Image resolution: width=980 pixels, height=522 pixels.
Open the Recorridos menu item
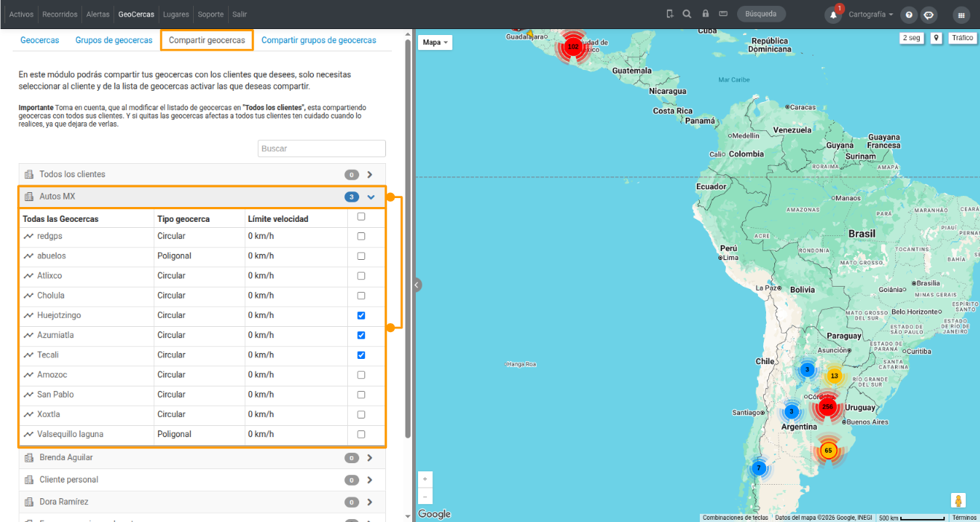[x=60, y=14]
